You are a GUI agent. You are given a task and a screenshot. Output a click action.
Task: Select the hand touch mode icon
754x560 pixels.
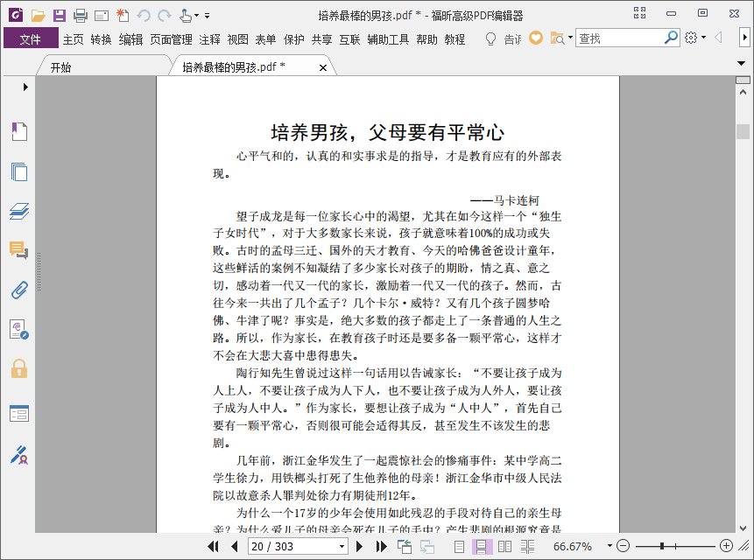(186, 16)
